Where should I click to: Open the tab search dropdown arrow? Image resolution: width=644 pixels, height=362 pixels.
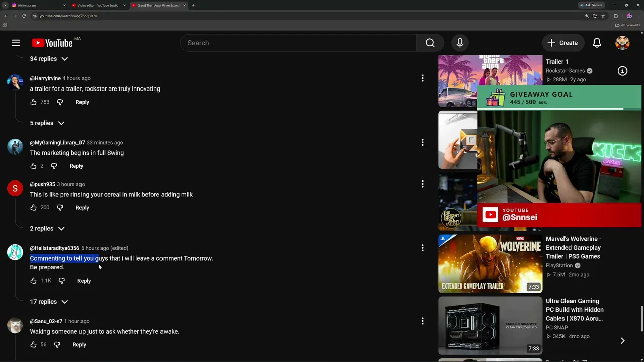coord(5,5)
